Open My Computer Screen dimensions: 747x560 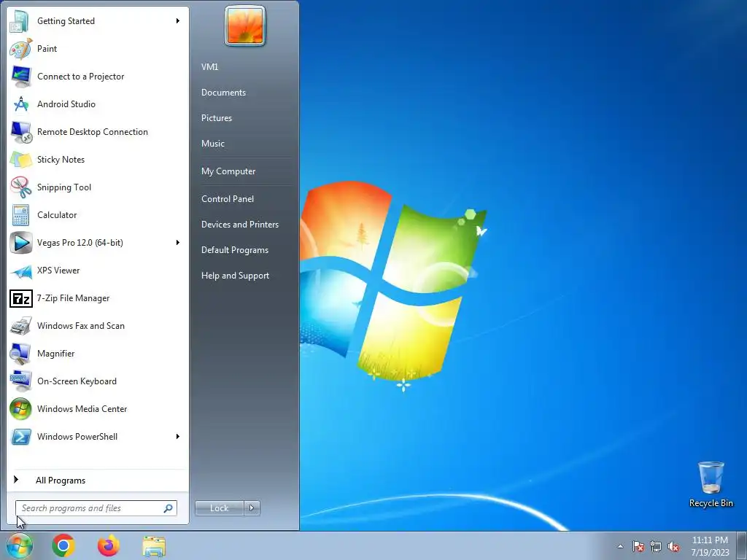click(228, 171)
